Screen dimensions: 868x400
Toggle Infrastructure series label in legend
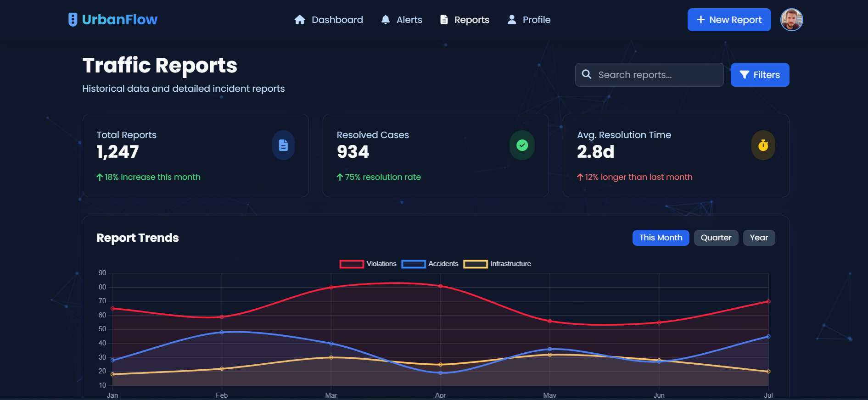tap(510, 264)
